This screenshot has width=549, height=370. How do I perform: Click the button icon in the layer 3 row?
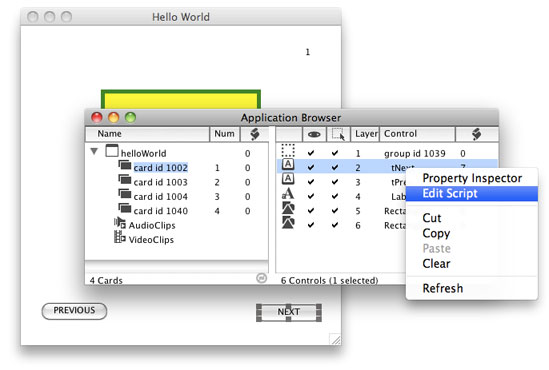tap(288, 179)
